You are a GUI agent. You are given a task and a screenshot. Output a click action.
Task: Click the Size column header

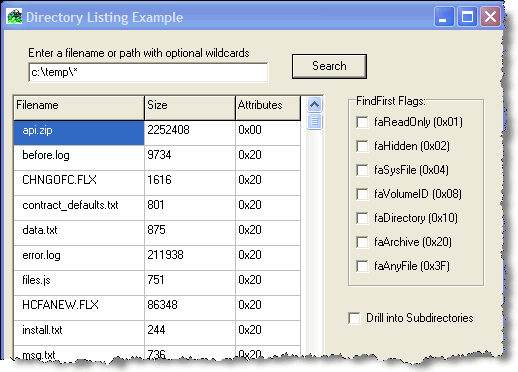point(190,108)
